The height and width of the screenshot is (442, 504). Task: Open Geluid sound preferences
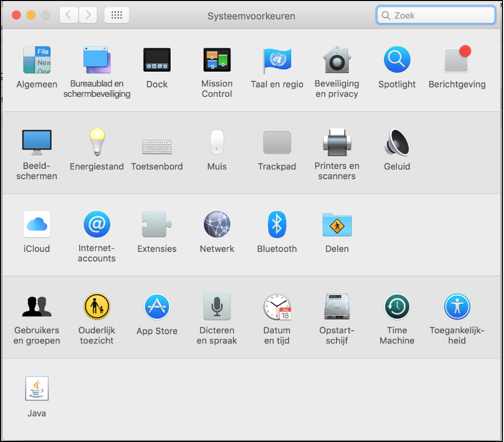pos(397,142)
